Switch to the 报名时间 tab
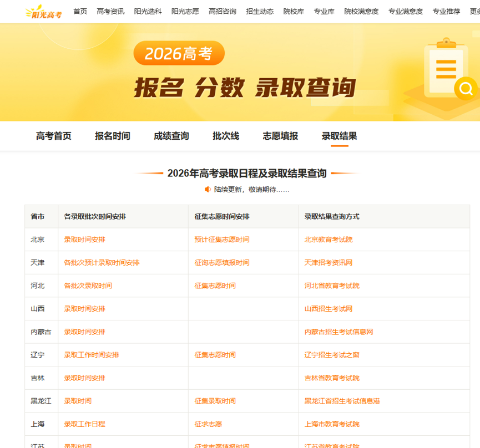The height and width of the screenshot is (448, 480). pyautogui.click(x=113, y=136)
